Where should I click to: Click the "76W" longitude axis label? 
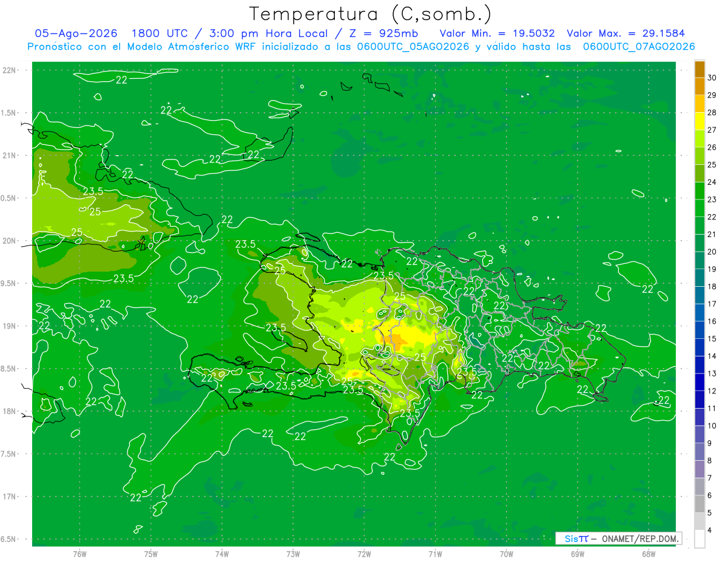79,554
